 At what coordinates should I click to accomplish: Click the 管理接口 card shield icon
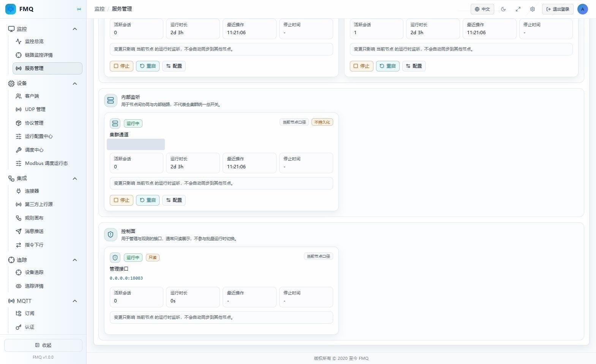click(x=115, y=257)
